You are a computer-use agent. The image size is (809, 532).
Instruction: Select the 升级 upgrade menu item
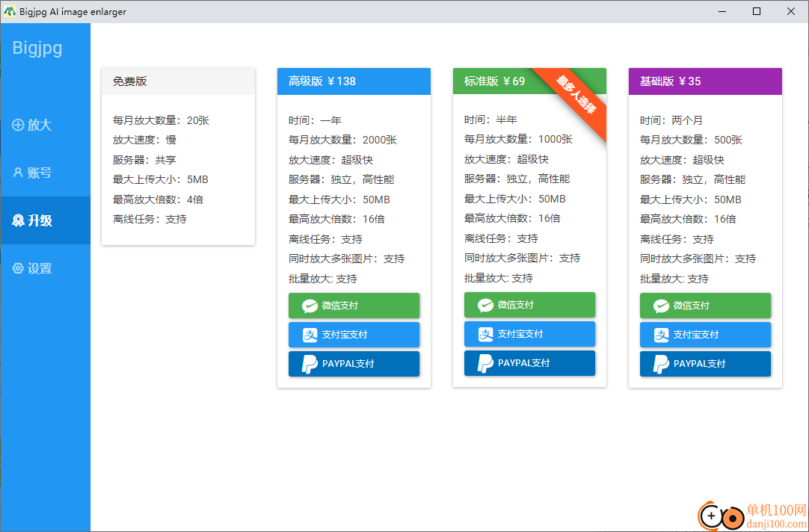pos(46,220)
